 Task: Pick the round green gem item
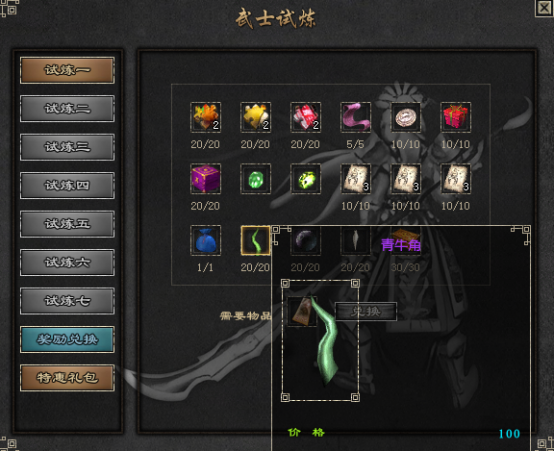(x=255, y=179)
